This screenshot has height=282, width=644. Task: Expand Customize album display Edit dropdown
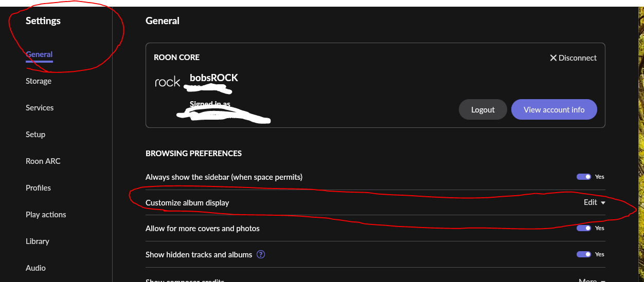coord(594,202)
